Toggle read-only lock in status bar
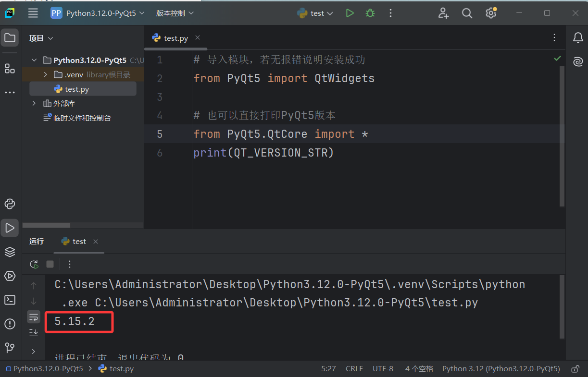Screen dimensions: 588x377 tap(575, 369)
